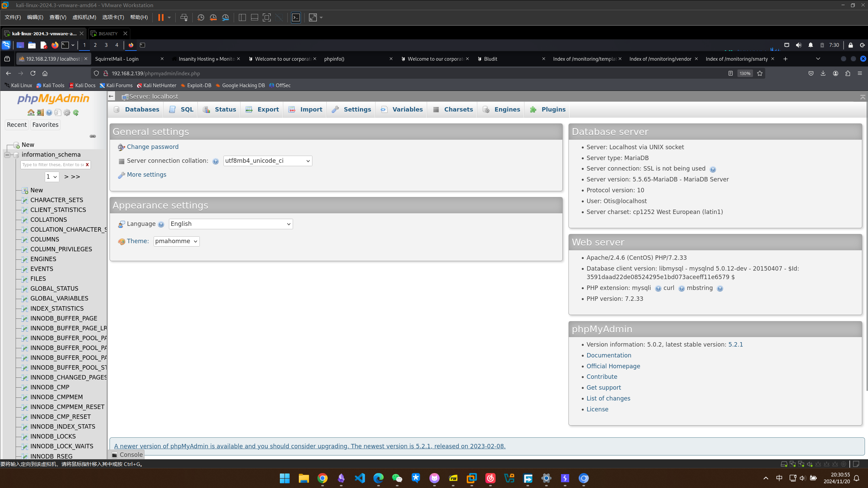Click the log out door icon
This screenshot has height=488, width=868.
coord(40,113)
